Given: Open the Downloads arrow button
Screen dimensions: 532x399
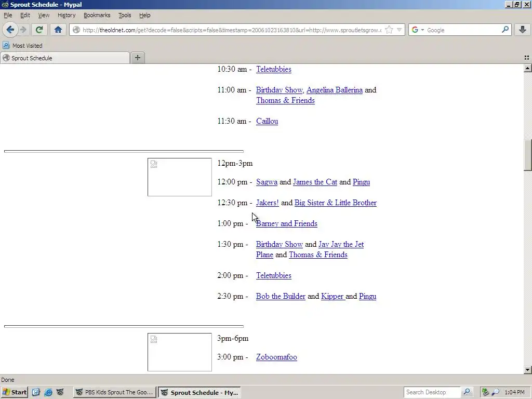Looking at the screenshot, I should point(523,30).
